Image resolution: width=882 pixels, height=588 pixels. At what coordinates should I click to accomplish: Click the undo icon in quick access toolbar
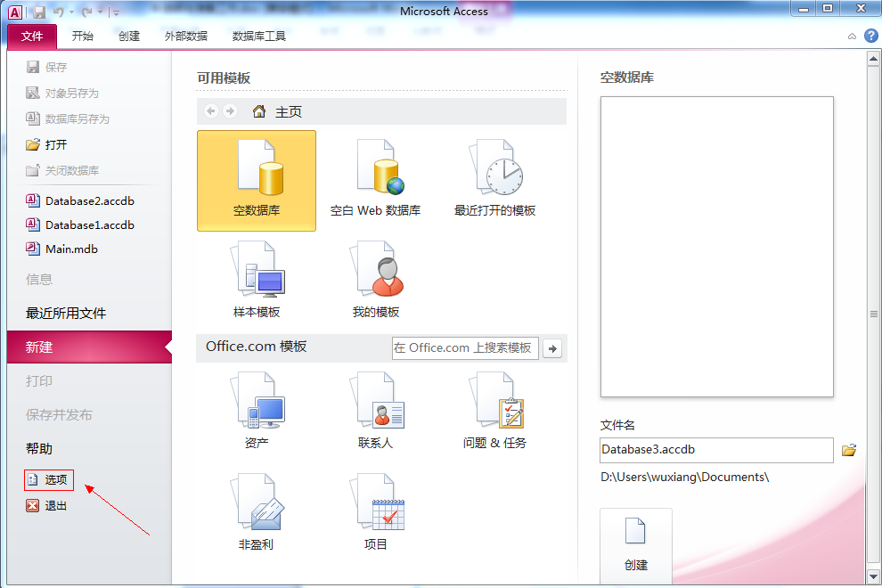click(x=59, y=12)
